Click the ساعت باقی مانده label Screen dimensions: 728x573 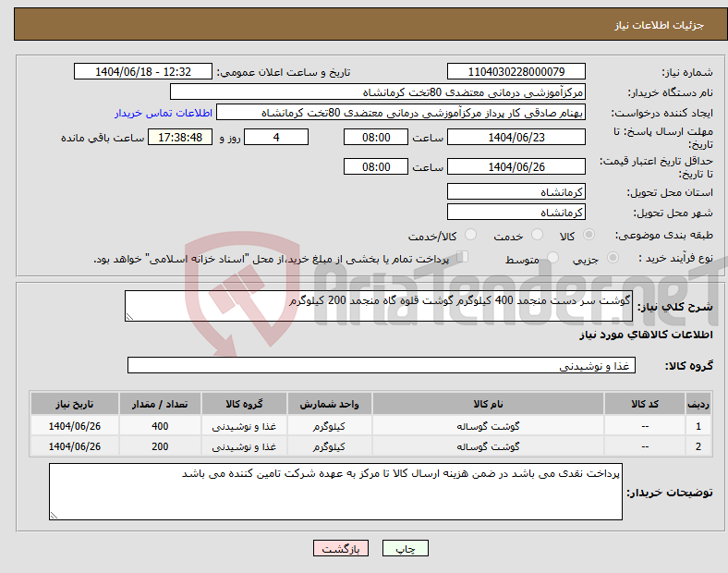pyautogui.click(x=103, y=138)
